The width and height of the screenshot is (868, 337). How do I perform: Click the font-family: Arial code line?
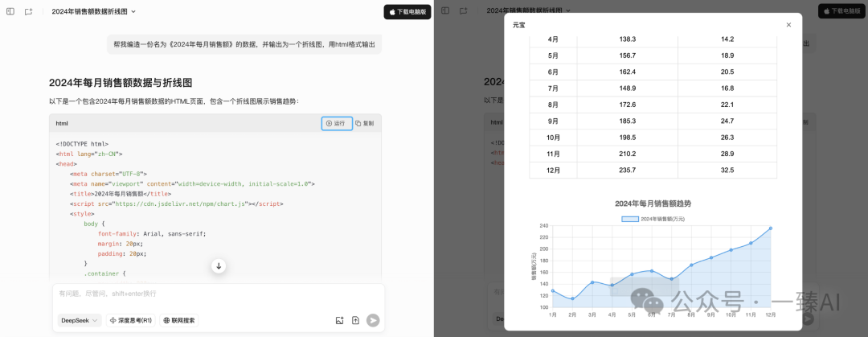pos(152,234)
